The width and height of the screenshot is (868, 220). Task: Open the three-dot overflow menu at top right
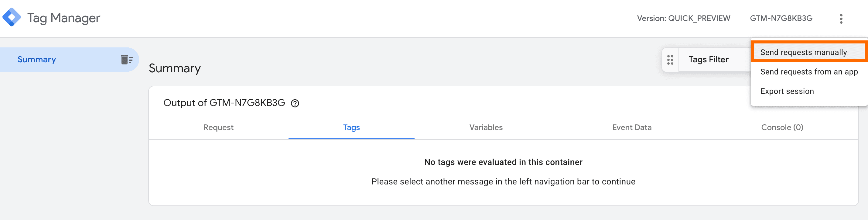tap(842, 19)
